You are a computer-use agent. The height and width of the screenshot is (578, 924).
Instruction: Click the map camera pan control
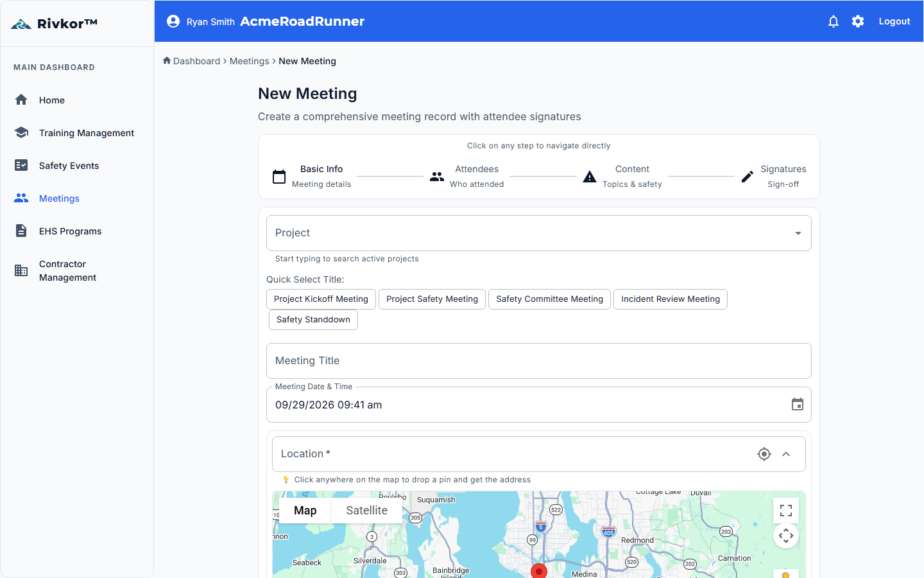(786, 536)
